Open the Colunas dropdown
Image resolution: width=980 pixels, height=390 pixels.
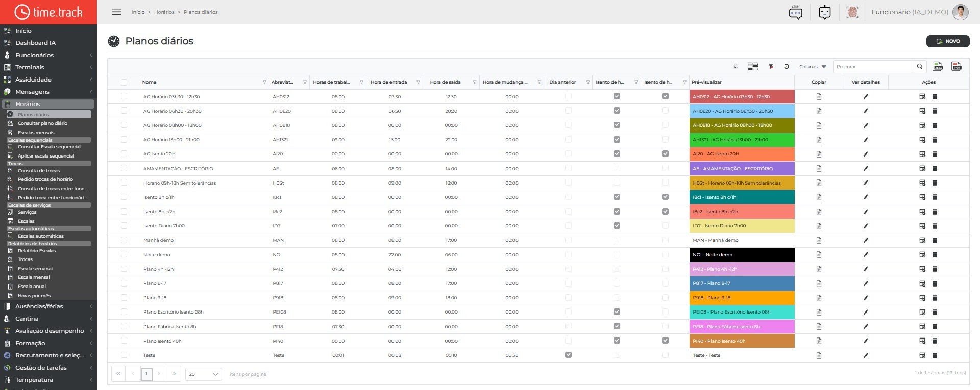click(813, 67)
